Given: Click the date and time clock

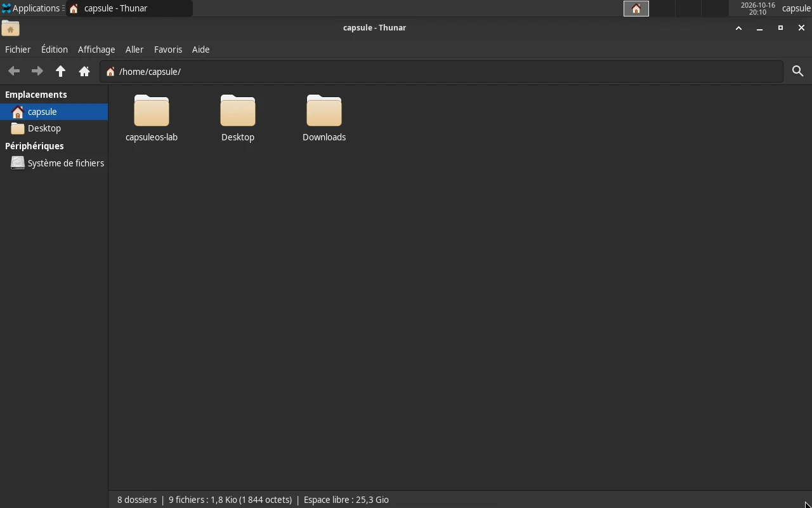Looking at the screenshot, I should coord(758,8).
